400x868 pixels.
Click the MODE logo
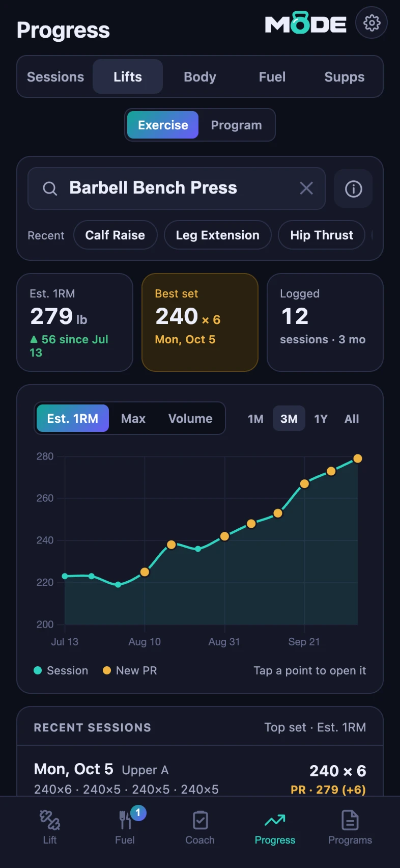(x=305, y=23)
